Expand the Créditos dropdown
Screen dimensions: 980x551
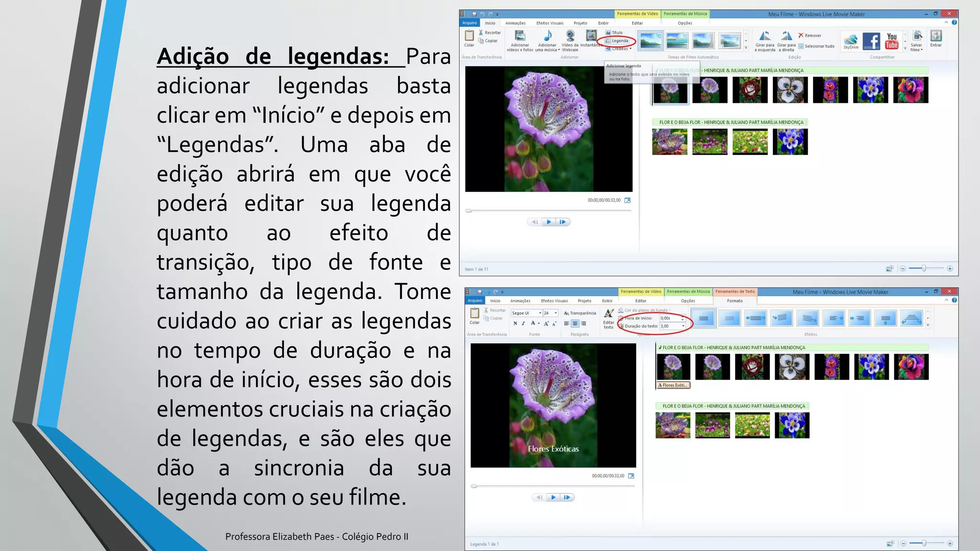point(631,49)
